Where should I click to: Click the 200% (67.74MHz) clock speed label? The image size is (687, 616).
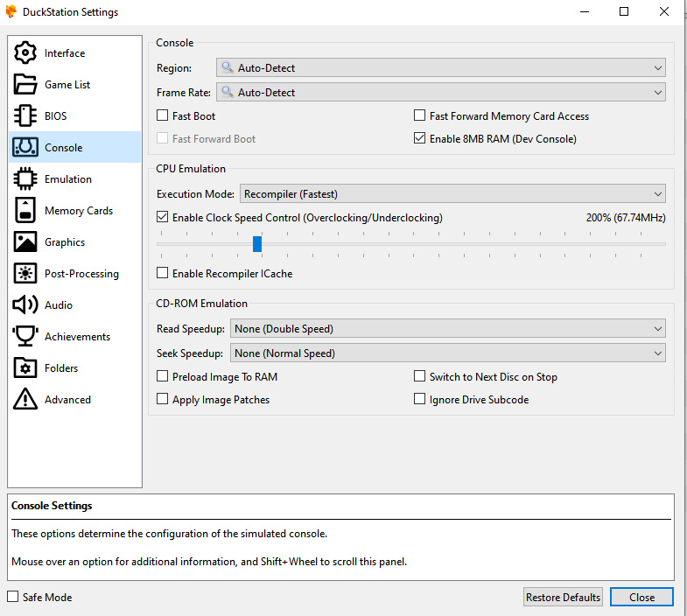[x=626, y=218]
